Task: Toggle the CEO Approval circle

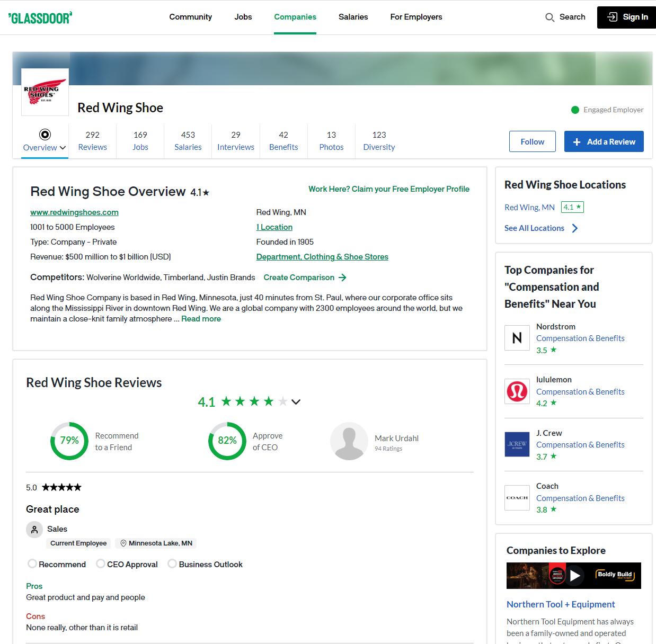Action: pyautogui.click(x=100, y=563)
